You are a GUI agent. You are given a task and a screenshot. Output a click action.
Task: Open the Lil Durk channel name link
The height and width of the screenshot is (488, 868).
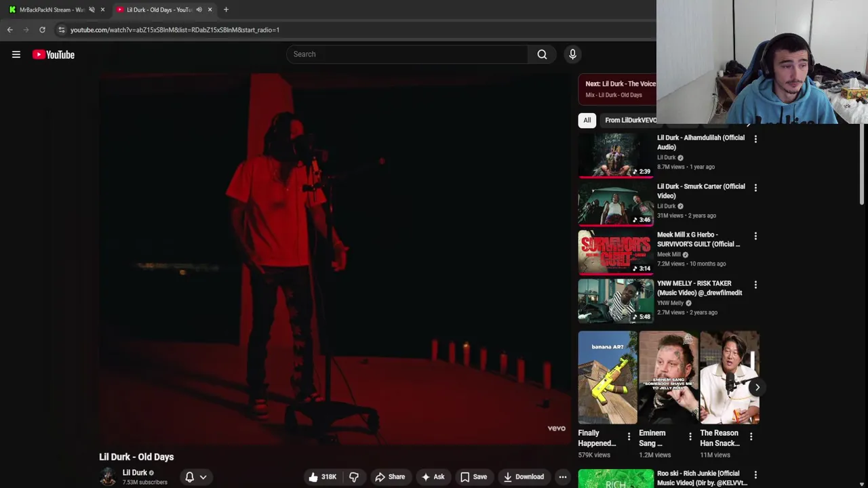[134, 472]
